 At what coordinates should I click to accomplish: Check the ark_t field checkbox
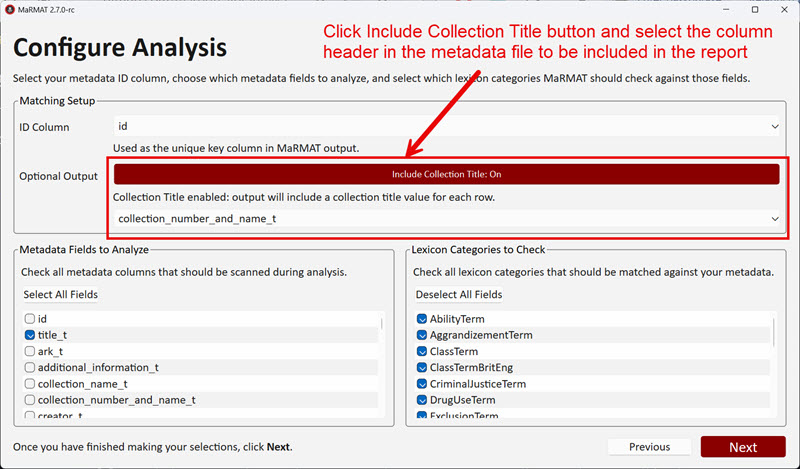30,352
